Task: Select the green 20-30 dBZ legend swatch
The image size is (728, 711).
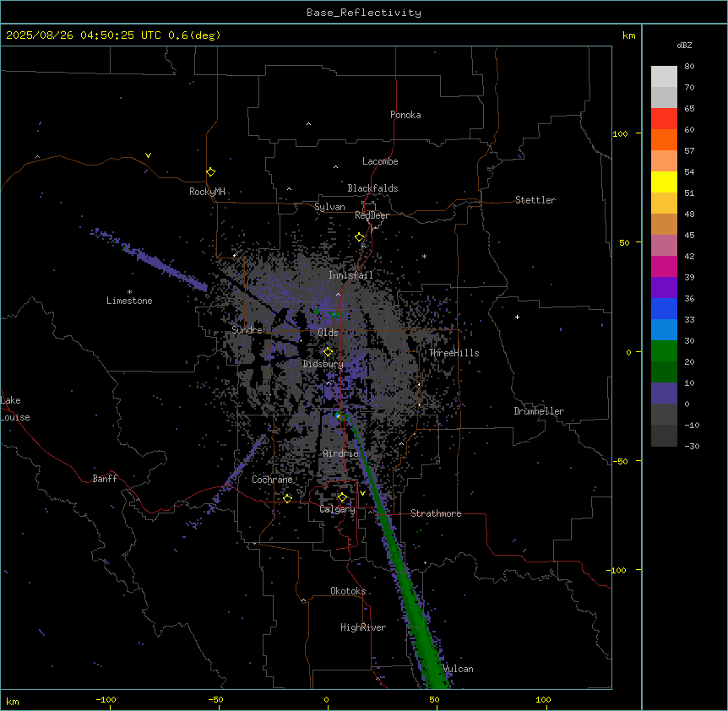Action: [x=664, y=351]
